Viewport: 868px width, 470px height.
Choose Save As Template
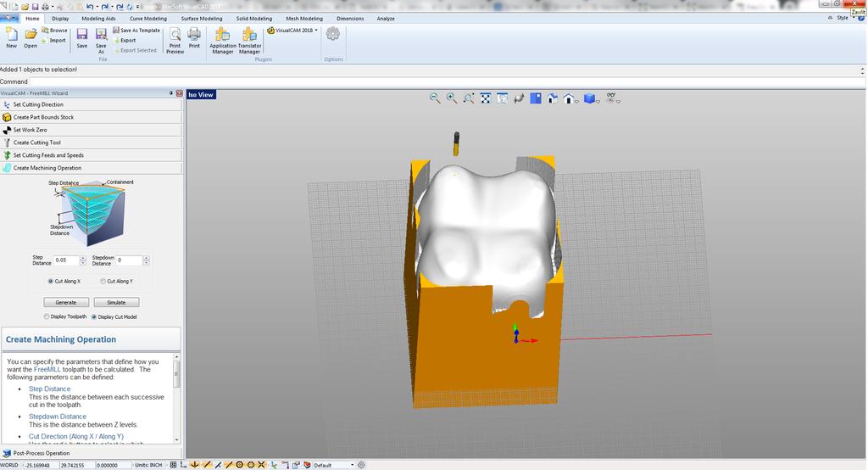pyautogui.click(x=136, y=31)
